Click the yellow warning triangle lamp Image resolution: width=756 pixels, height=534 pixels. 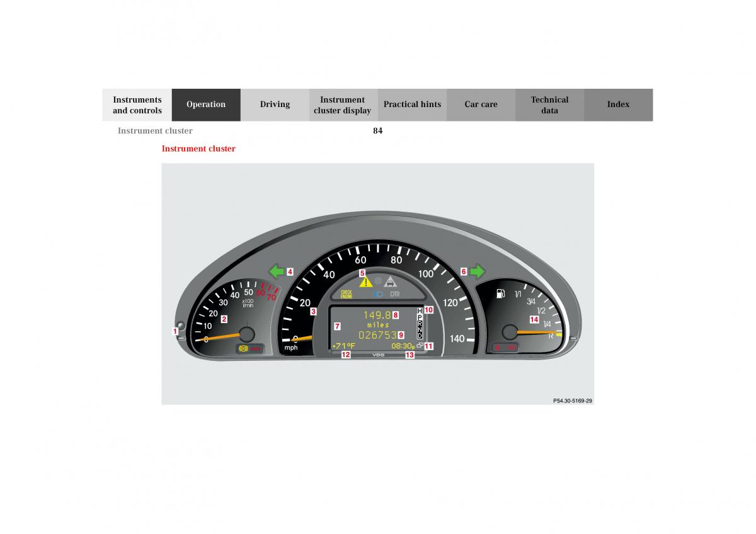pos(365,281)
